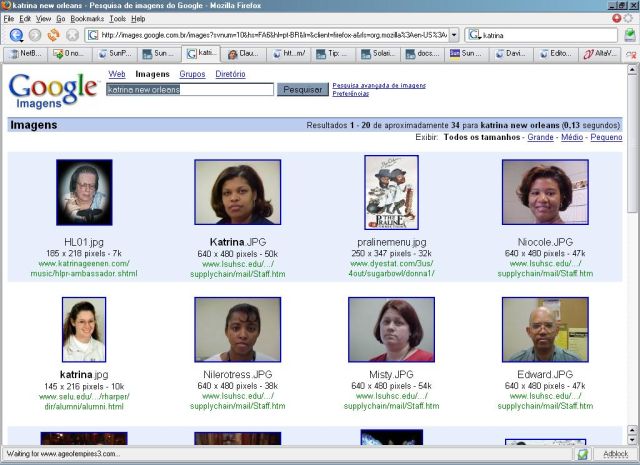Click the Pesquisar button

point(303,89)
